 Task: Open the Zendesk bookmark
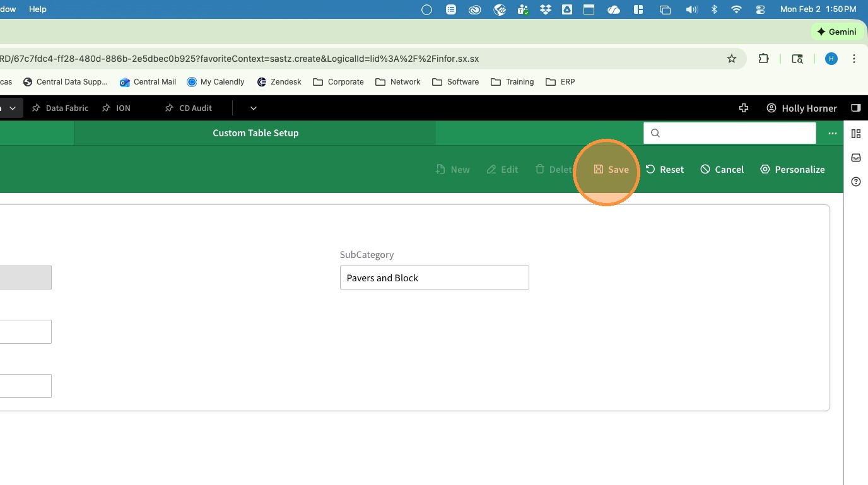(x=279, y=82)
